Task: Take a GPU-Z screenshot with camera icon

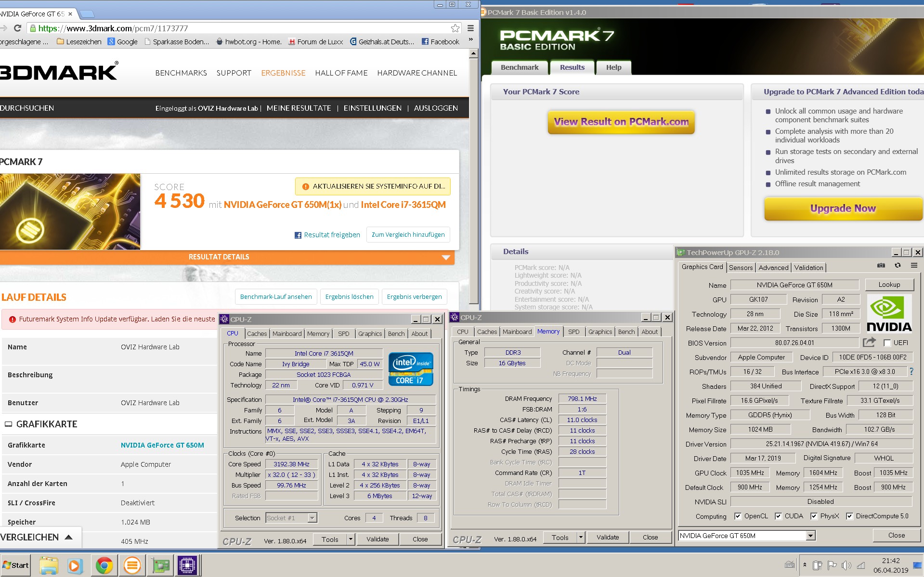Action: (x=881, y=266)
